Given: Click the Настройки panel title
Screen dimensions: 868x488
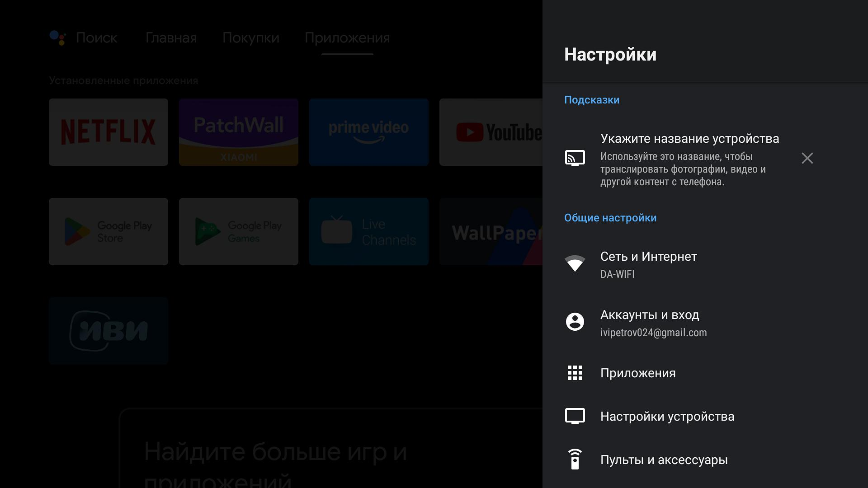Looking at the screenshot, I should coord(610,55).
